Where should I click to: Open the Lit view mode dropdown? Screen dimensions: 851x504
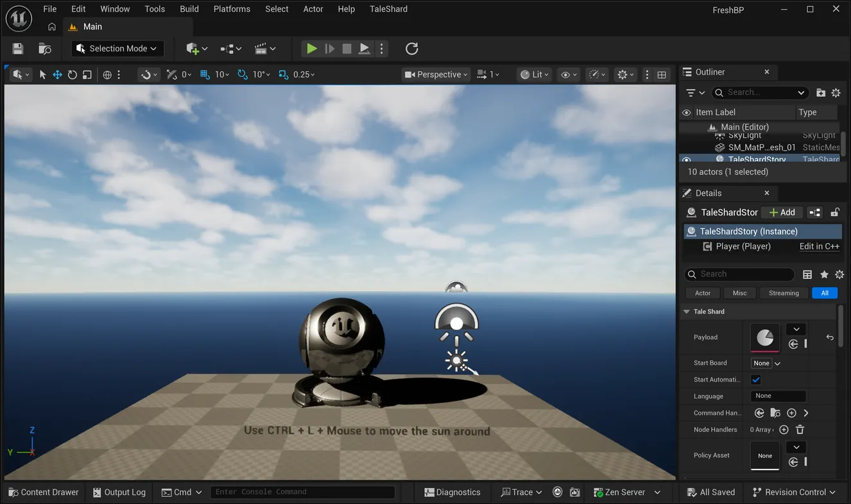coord(535,74)
